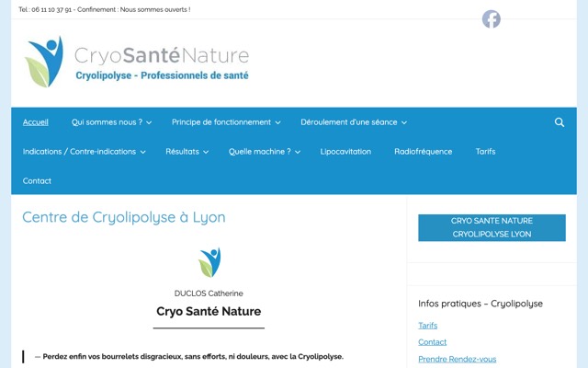Open Contact in the blue navigation bar

pyautogui.click(x=37, y=181)
